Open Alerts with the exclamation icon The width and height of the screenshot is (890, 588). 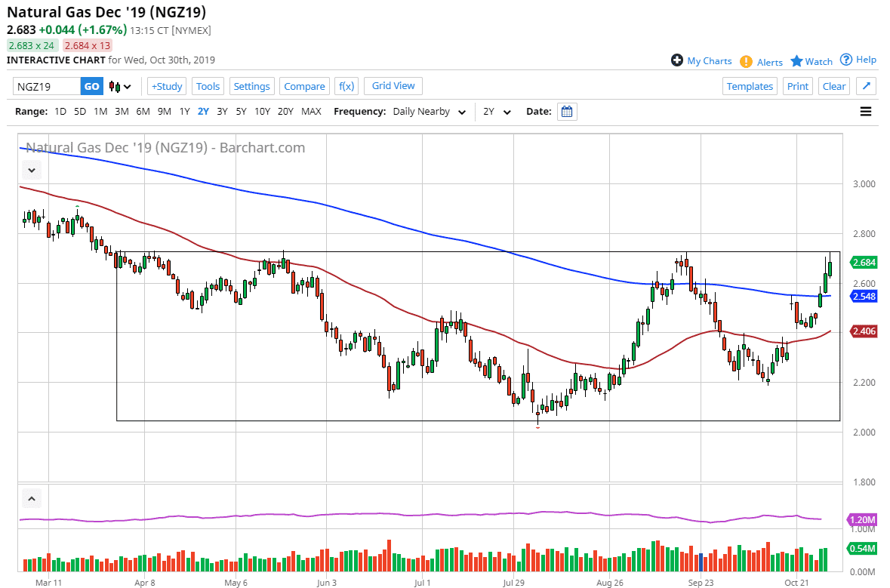point(761,62)
